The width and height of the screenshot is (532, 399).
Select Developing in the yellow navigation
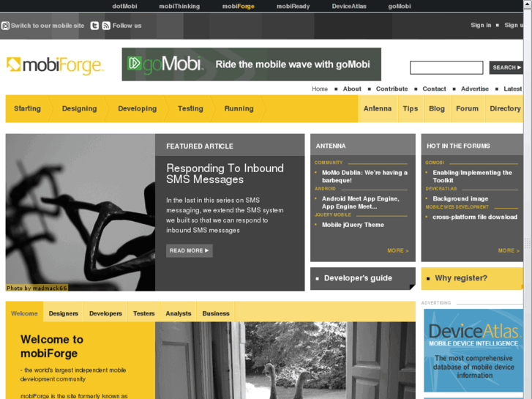click(138, 108)
